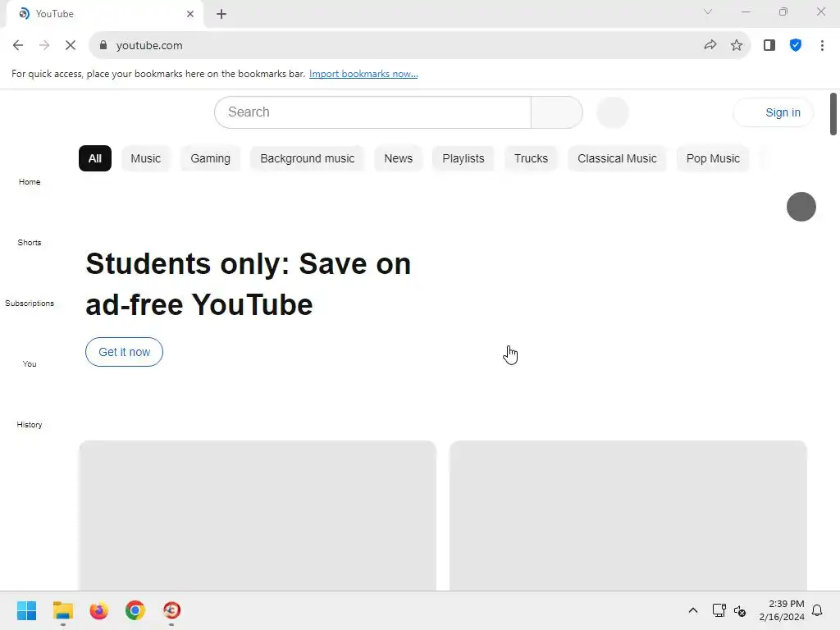Viewport: 840px width, 630px height.
Task: Click the gray circle button on banner
Action: [x=801, y=207]
